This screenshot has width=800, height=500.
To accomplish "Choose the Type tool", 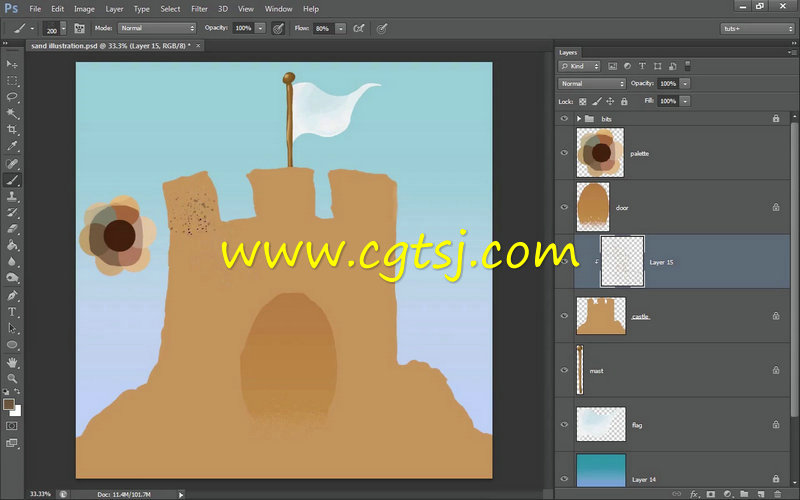I will point(12,312).
